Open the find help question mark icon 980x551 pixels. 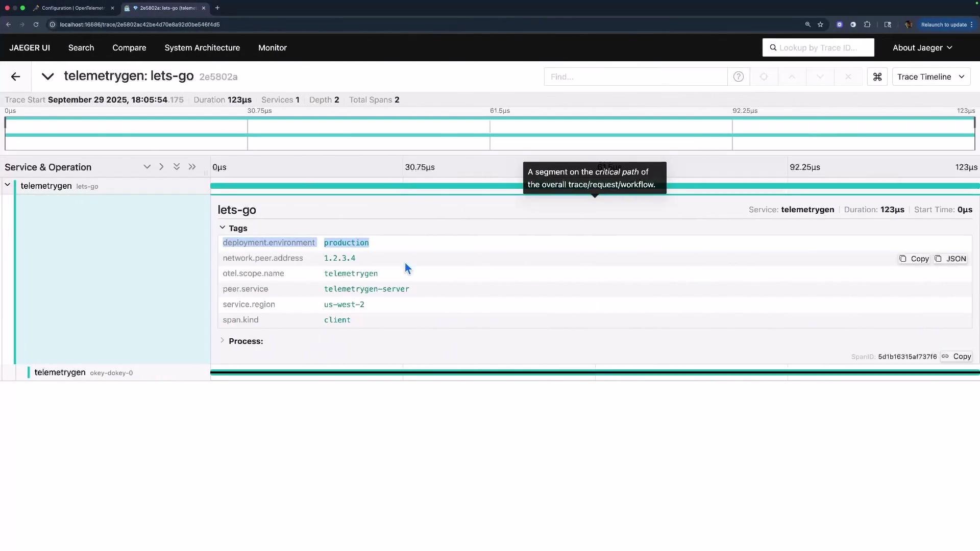coord(738,77)
